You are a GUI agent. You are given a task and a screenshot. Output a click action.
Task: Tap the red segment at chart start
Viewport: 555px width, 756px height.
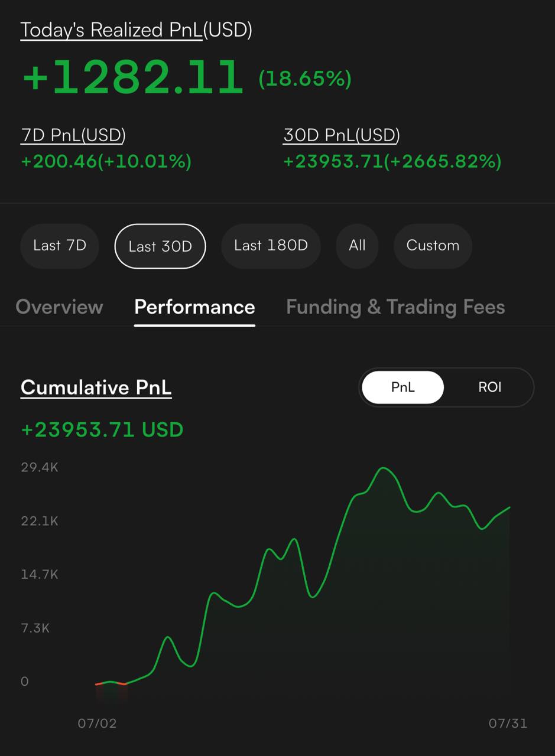(x=111, y=683)
